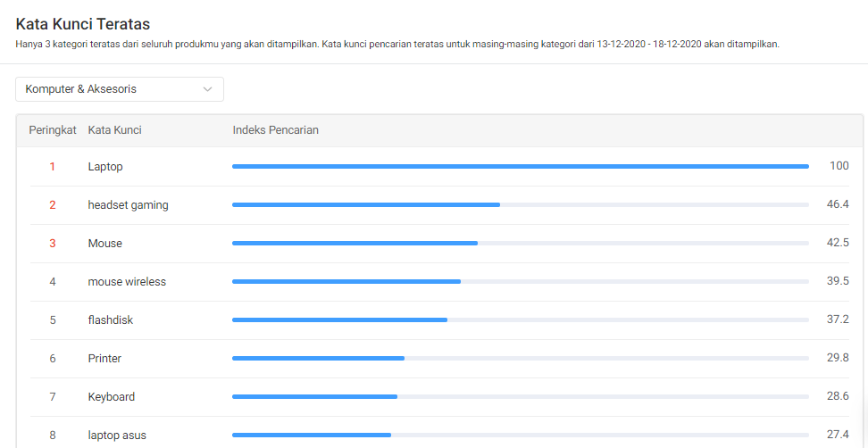Select the Printer keyword

coord(104,359)
